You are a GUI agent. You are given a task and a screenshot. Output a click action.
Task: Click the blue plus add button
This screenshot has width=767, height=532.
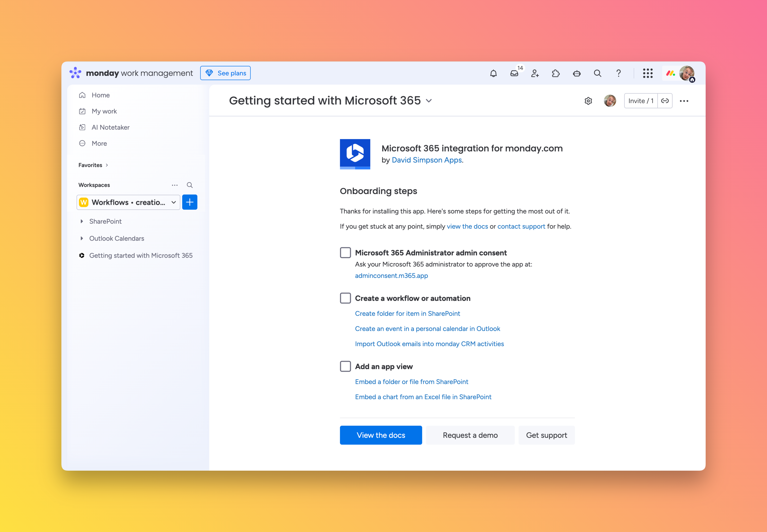point(190,202)
